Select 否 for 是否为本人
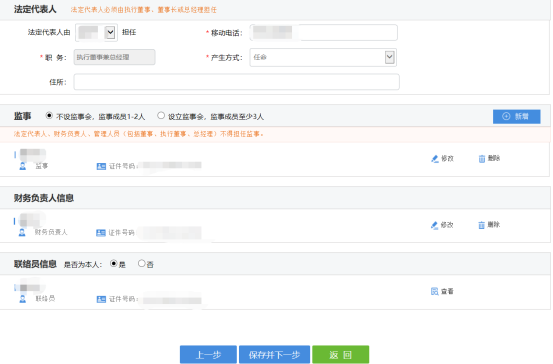Image resolution: width=553 pixels, height=364 pixels. 141,263
